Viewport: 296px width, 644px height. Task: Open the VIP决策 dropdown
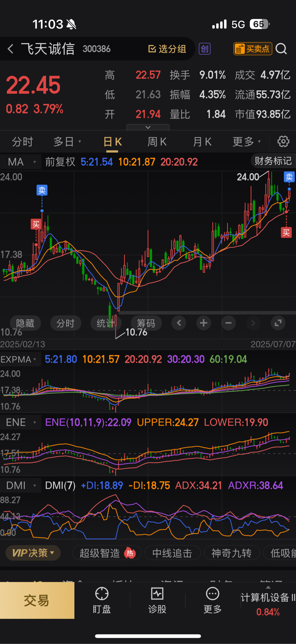33,553
